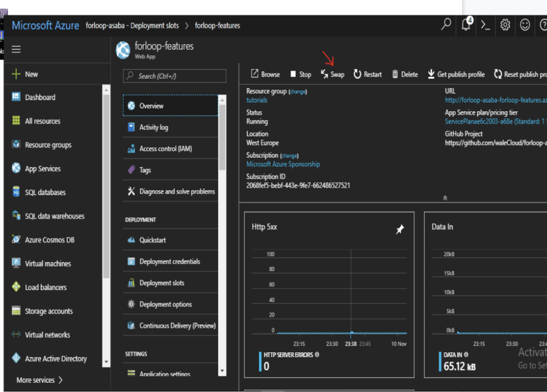The height and width of the screenshot is (392, 547).
Task: Click the plus icon next to New
Action: (16, 74)
